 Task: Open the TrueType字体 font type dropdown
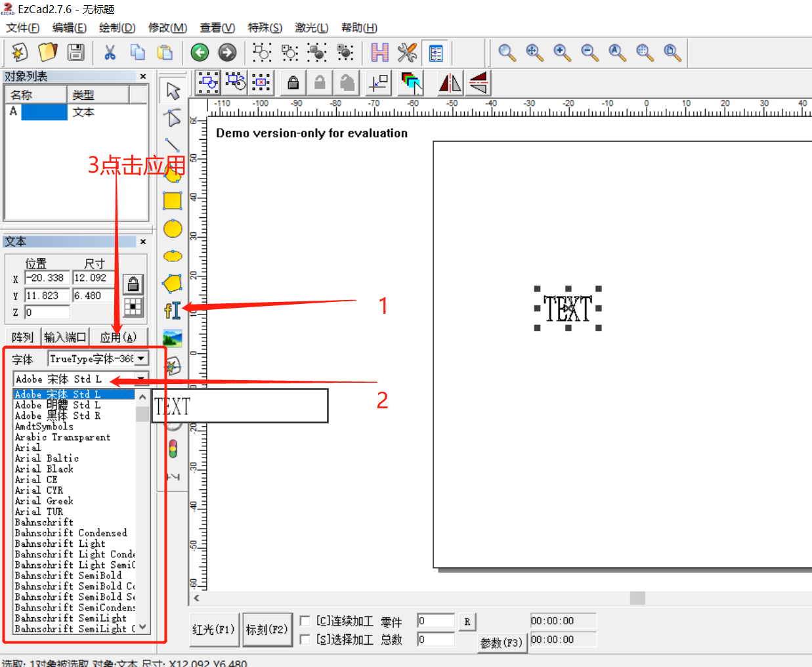point(141,358)
